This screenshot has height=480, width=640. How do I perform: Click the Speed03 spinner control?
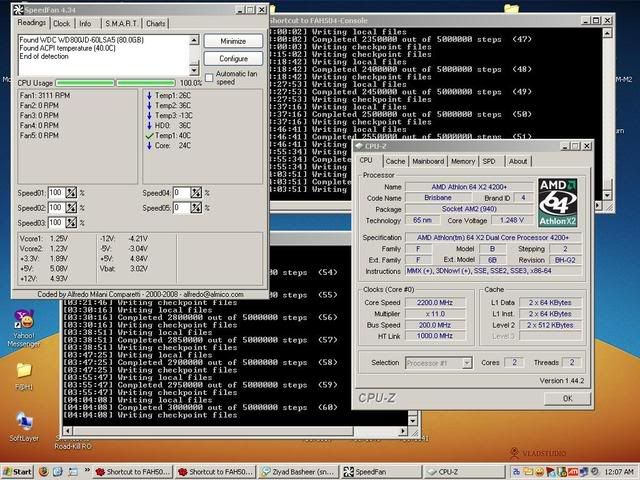click(x=71, y=223)
